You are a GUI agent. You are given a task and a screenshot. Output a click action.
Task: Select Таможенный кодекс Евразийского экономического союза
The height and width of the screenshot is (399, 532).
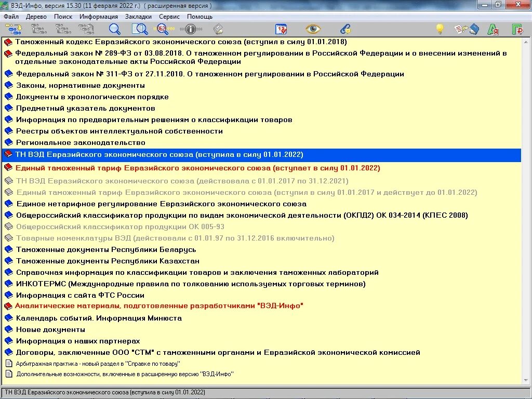coord(181,42)
